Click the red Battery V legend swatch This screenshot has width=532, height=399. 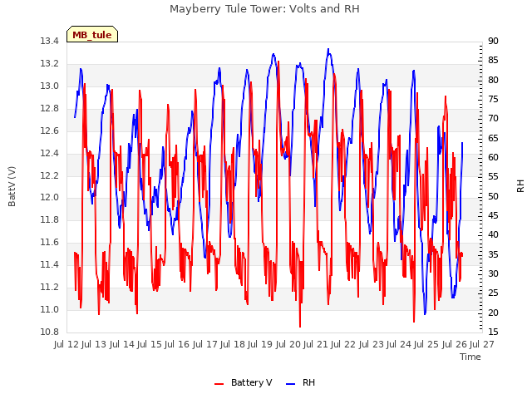click(219, 384)
